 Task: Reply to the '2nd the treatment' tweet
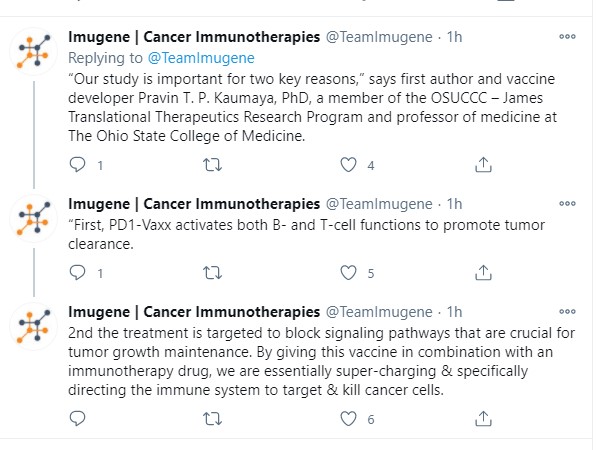(x=77, y=418)
